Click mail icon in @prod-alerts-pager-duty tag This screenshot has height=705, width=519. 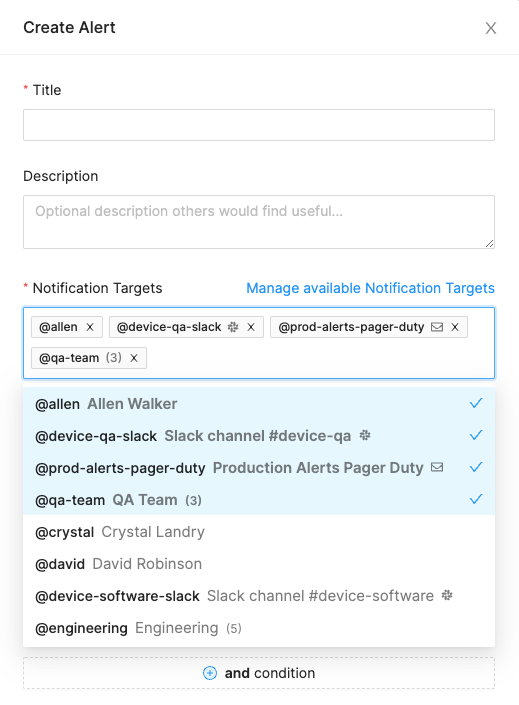point(437,327)
